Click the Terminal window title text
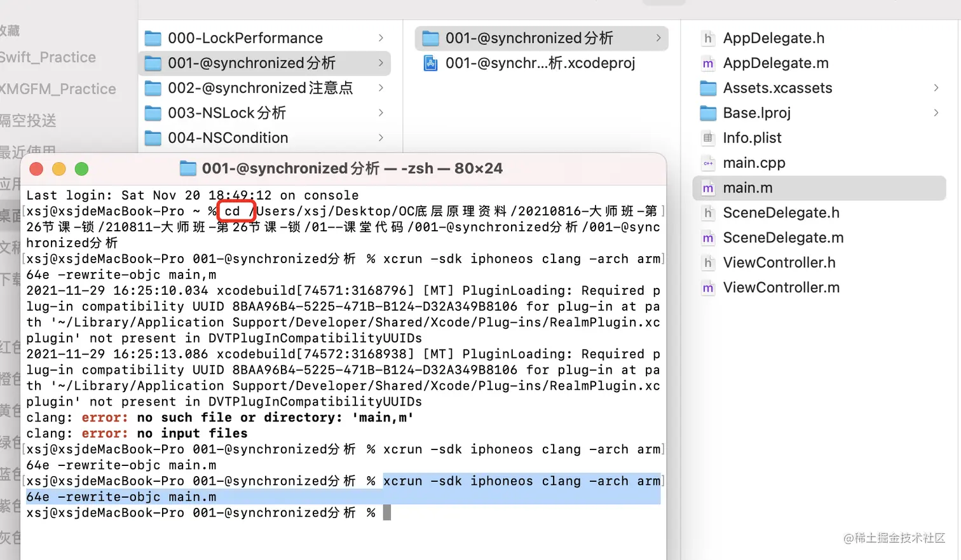 [352, 168]
